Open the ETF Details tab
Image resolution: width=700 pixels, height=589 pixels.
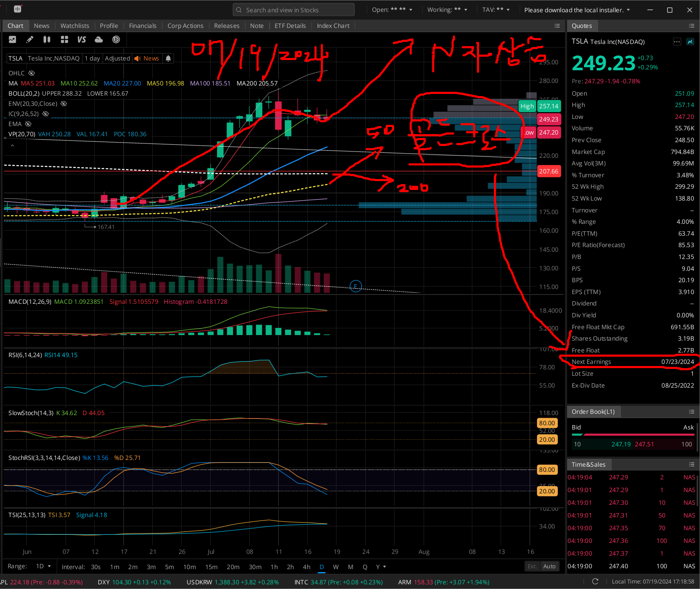290,26
